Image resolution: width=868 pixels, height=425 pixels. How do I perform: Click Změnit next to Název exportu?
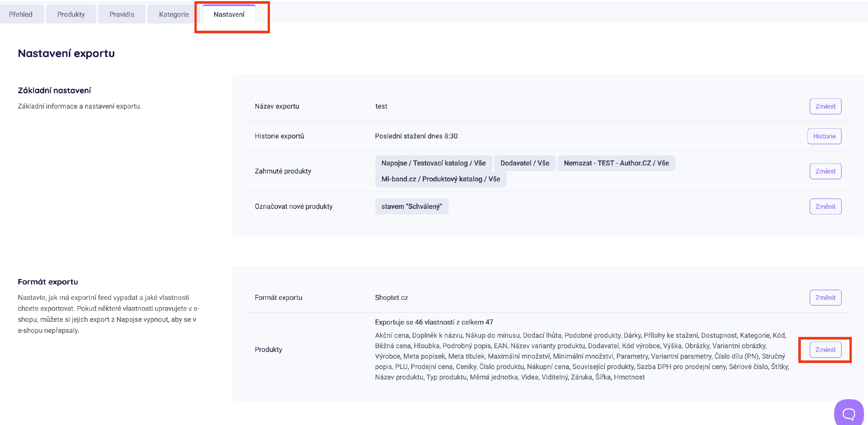[x=825, y=106]
